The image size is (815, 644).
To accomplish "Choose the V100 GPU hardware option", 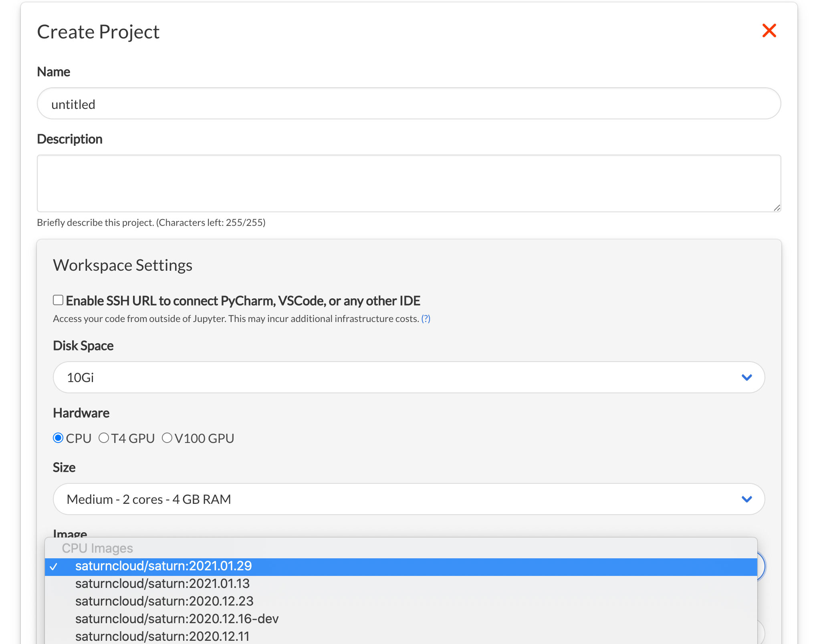I will click(167, 438).
